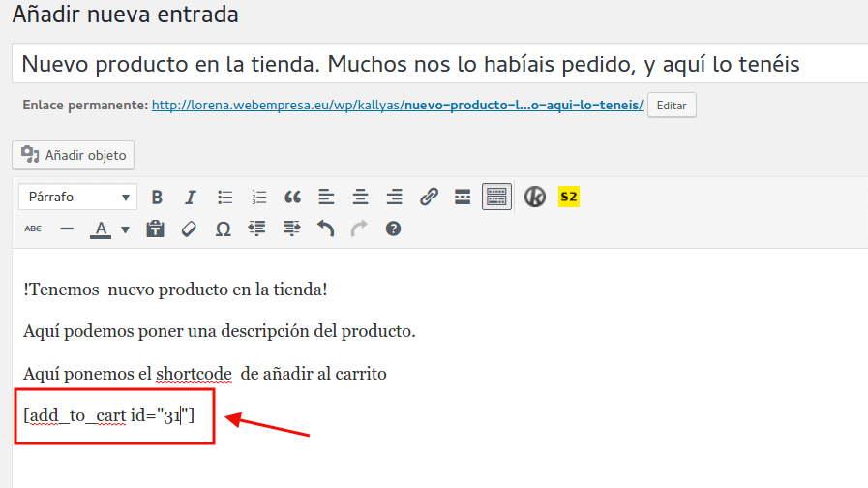Screen dimensions: 868x488
Task: Apply blockquote formatting
Action: pos(293,198)
